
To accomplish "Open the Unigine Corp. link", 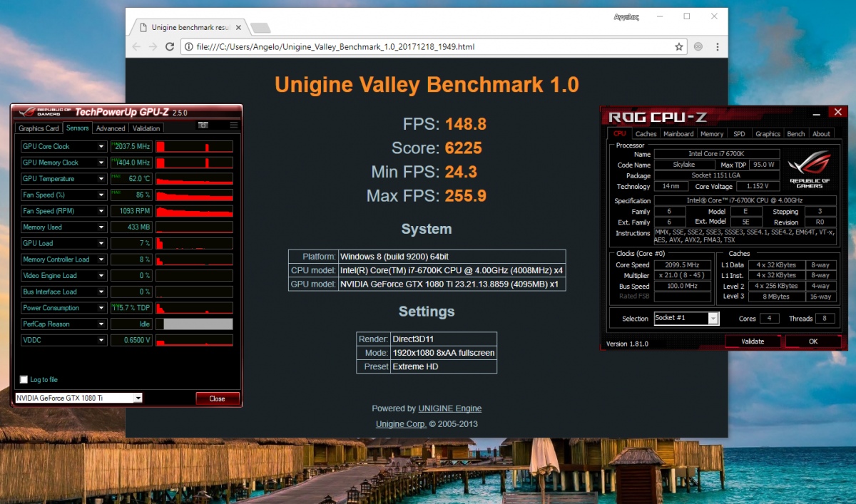I will coord(401,424).
